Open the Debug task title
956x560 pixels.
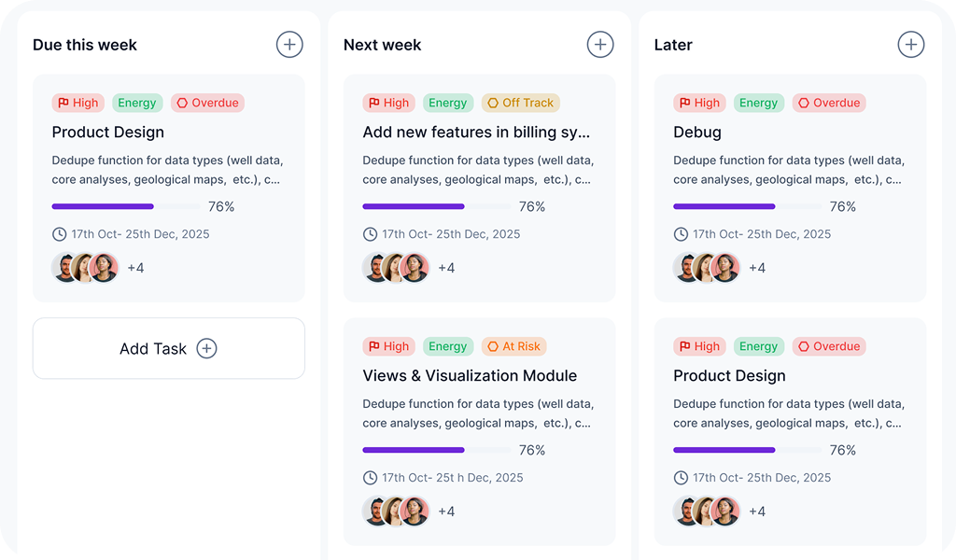point(697,132)
